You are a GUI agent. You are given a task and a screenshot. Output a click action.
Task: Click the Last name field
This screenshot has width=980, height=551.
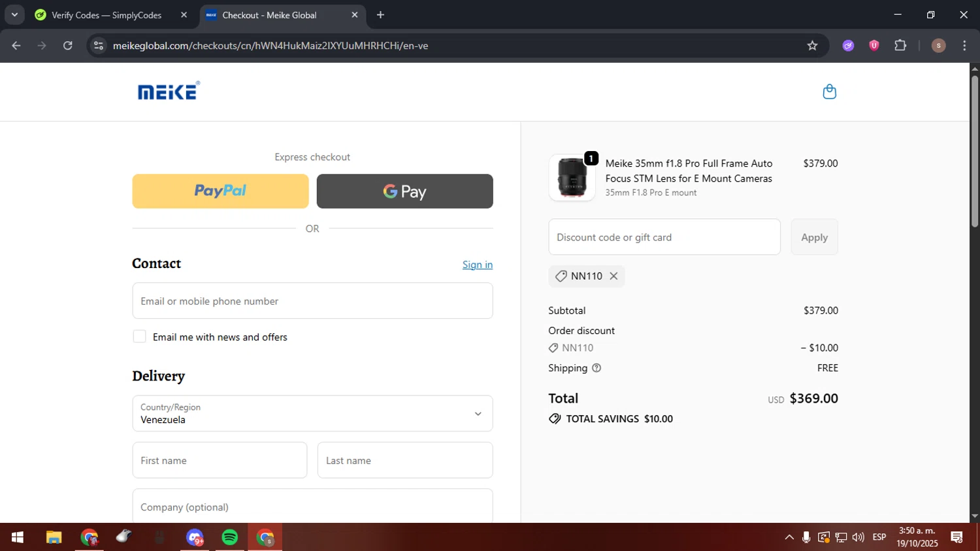point(405,460)
